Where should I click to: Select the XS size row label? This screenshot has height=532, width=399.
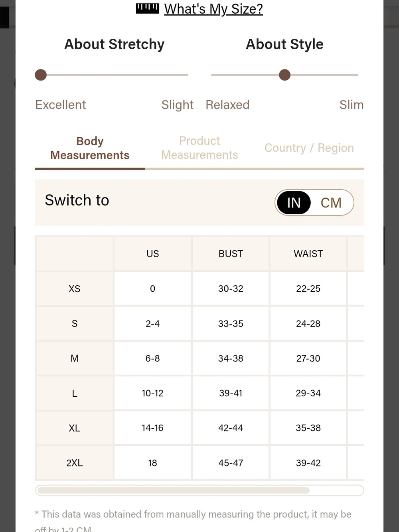pyautogui.click(x=75, y=289)
